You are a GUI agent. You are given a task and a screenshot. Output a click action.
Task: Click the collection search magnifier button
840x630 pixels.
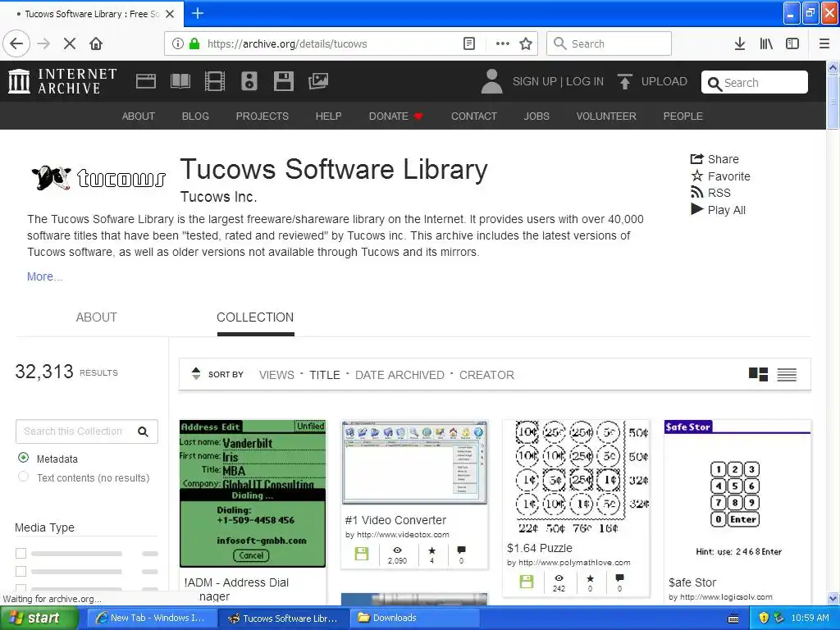pos(143,431)
